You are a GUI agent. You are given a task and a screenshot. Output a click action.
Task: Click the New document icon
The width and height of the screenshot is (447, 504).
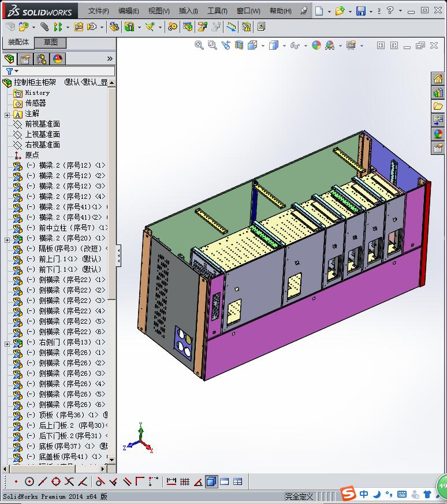click(x=319, y=11)
